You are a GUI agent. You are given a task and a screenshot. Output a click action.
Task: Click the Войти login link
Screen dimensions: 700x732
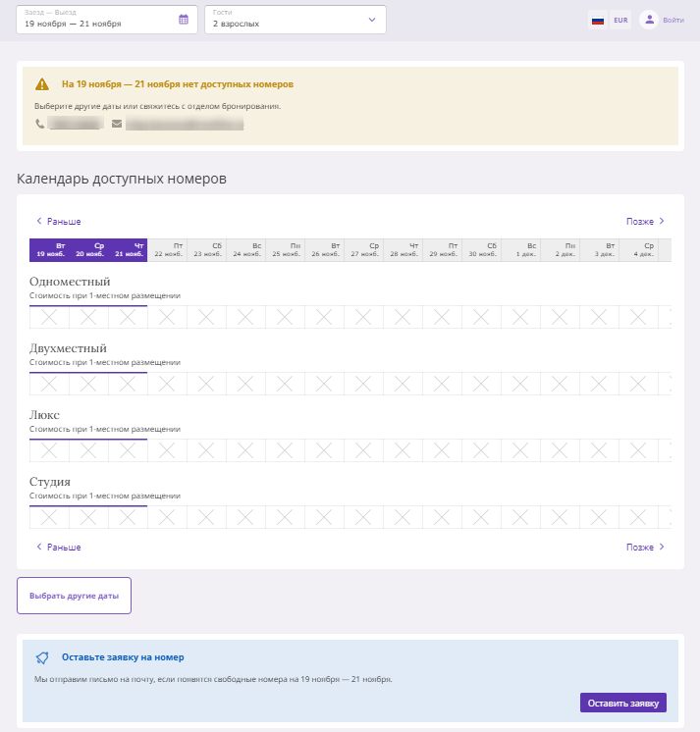click(673, 20)
